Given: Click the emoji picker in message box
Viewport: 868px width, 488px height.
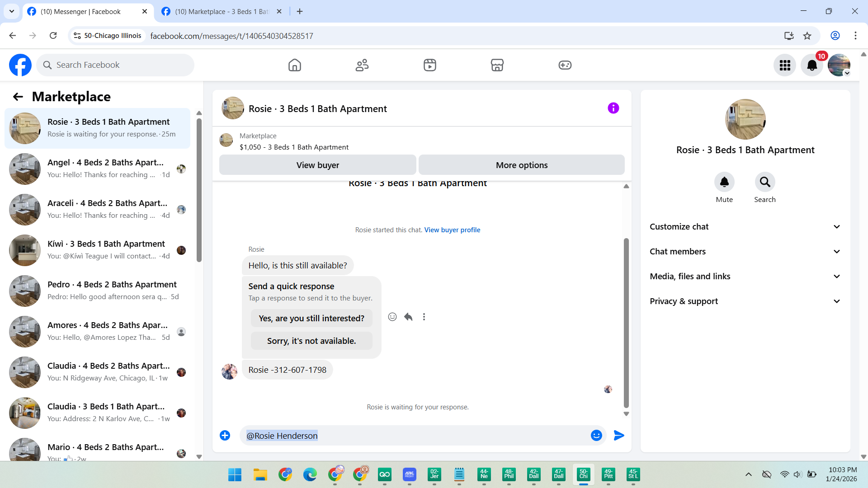Looking at the screenshot, I should tap(596, 435).
